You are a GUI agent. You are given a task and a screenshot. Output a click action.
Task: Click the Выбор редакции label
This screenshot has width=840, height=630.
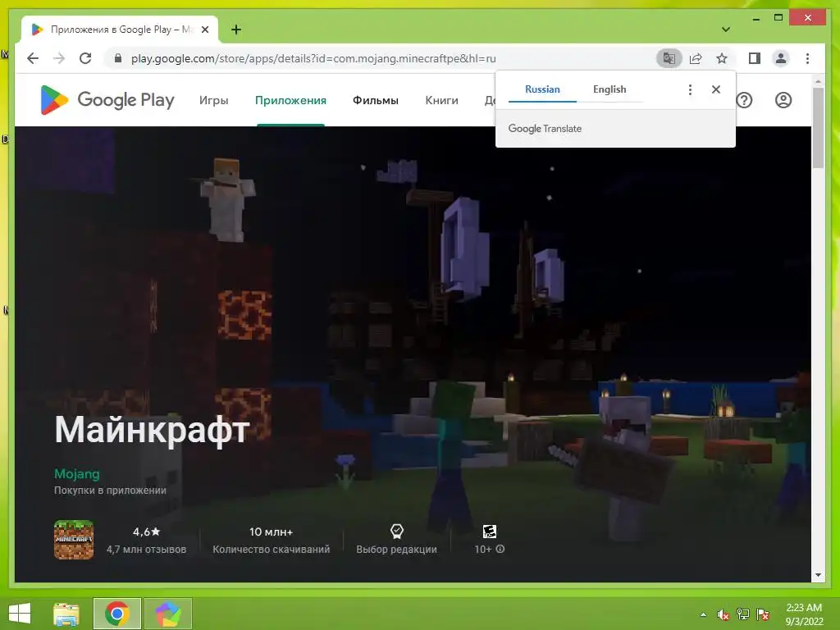(396, 549)
